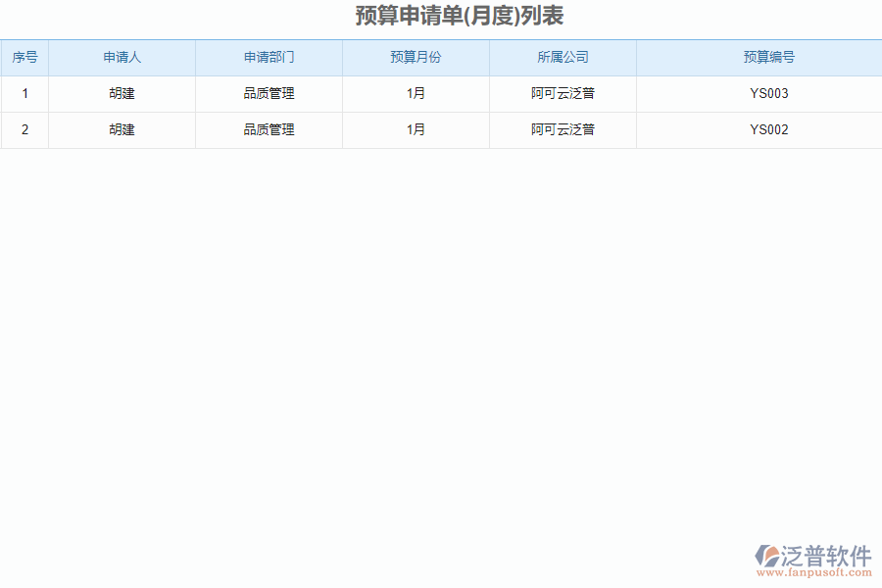Click 1月 in the first row

click(416, 93)
